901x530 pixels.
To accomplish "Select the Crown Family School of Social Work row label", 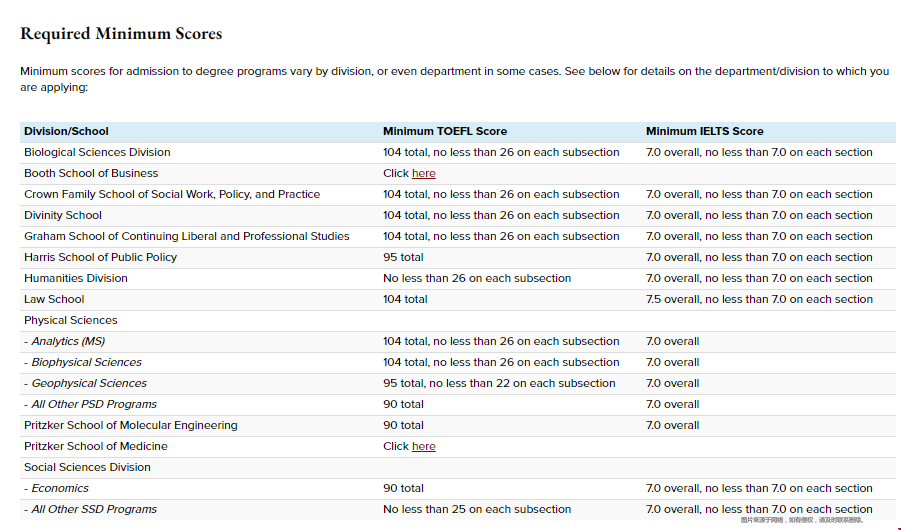I will click(x=172, y=194).
